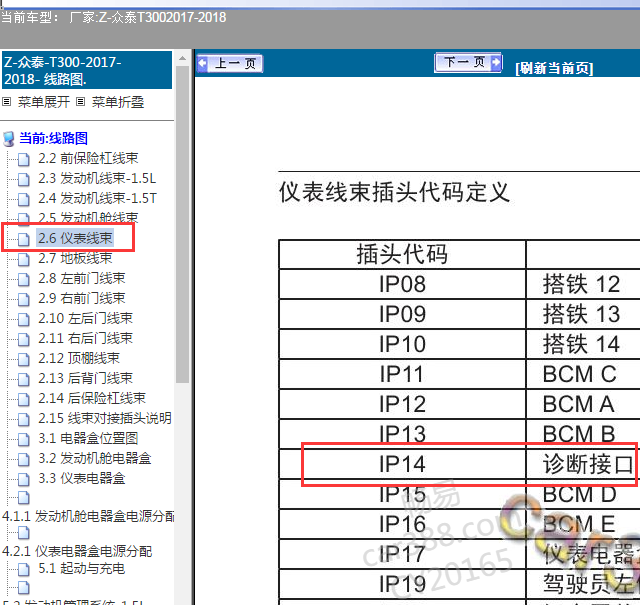The height and width of the screenshot is (605, 640).
Task: Click table cell IP14
Action: pyautogui.click(x=402, y=464)
